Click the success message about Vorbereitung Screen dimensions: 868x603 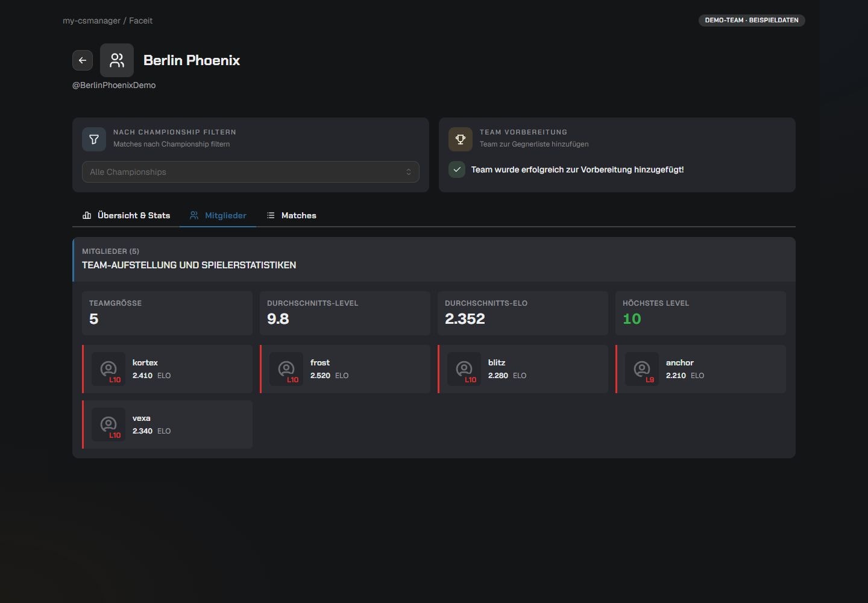click(x=577, y=169)
